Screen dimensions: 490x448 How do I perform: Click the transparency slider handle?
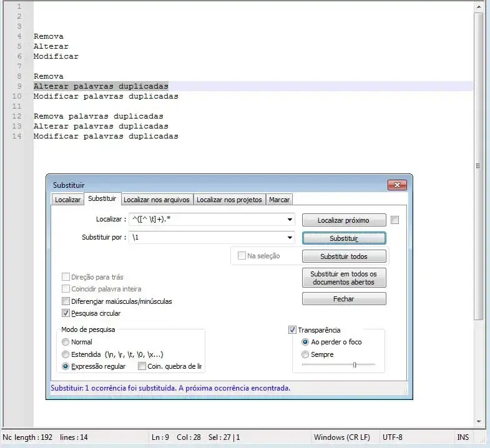coord(354,365)
